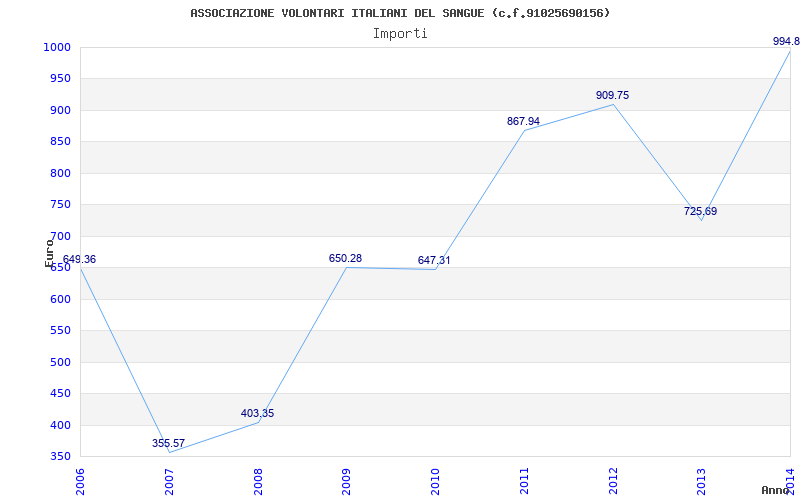Viewport: 800px width, 500px height.
Task: Select the 909.75 data label
Action: [612, 95]
